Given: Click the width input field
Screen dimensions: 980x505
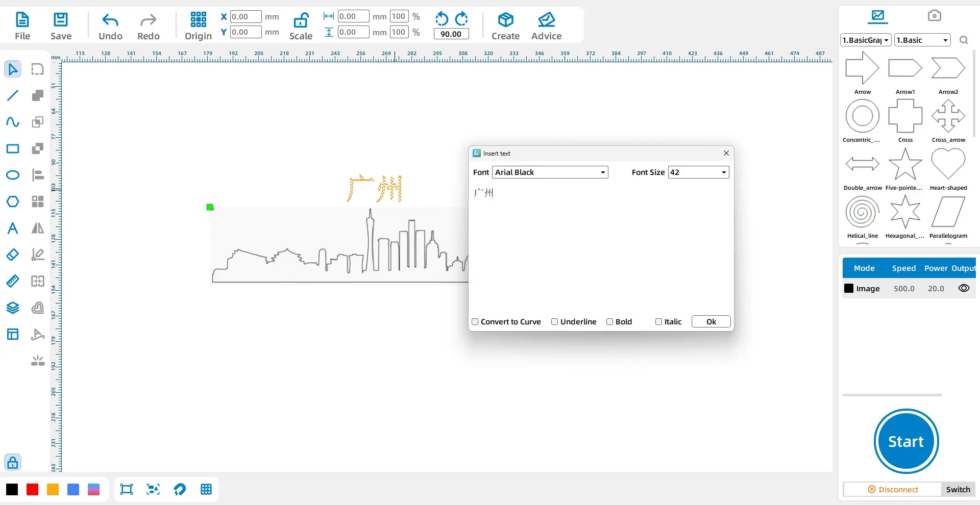Looking at the screenshot, I should [x=353, y=16].
